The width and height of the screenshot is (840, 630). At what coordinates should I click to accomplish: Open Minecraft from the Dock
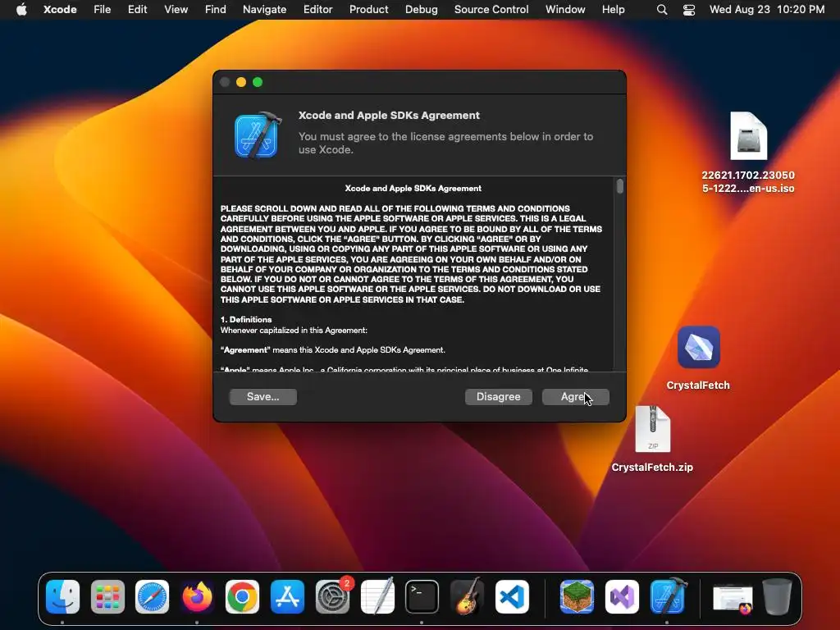click(577, 596)
